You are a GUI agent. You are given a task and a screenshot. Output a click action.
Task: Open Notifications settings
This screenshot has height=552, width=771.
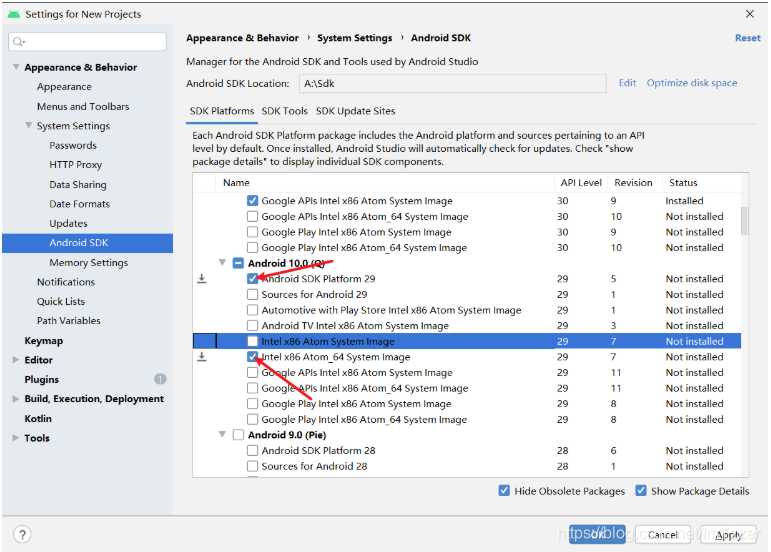point(66,282)
